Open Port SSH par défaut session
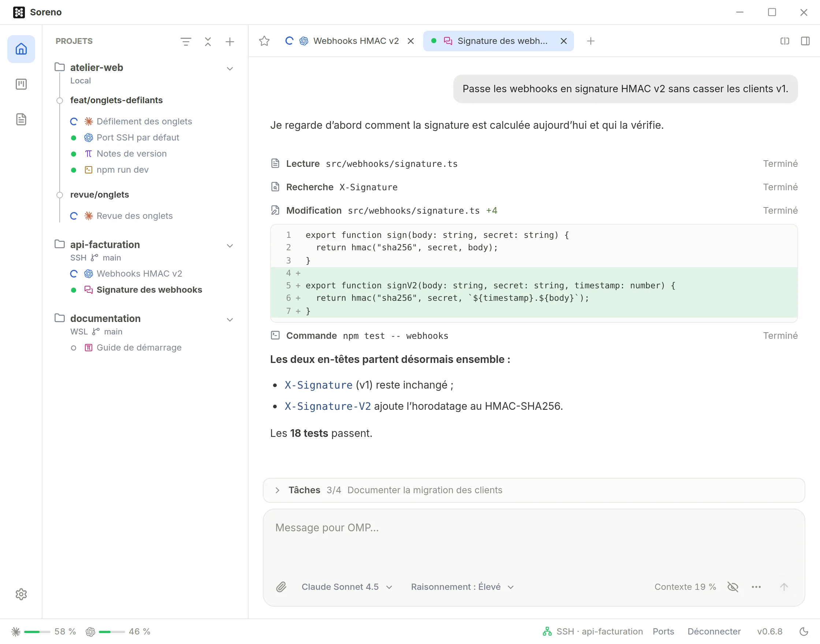Image resolution: width=820 pixels, height=644 pixels. 138,138
